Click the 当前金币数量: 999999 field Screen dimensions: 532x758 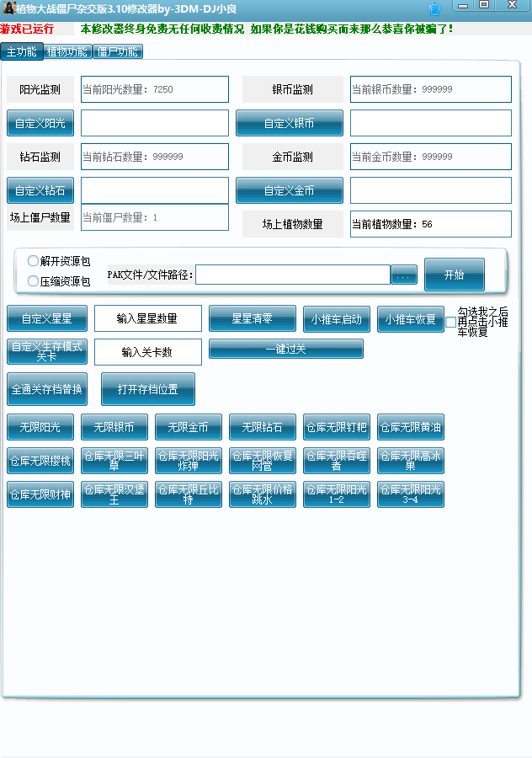430,157
